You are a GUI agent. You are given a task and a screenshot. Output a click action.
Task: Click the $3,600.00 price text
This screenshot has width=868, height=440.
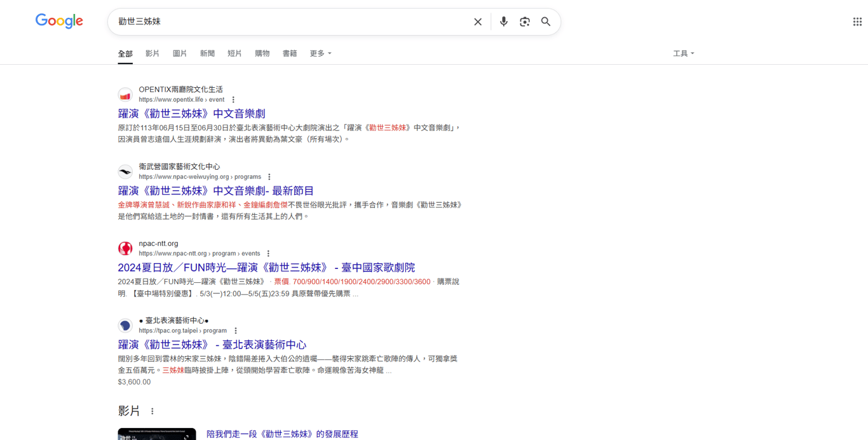[x=134, y=382]
